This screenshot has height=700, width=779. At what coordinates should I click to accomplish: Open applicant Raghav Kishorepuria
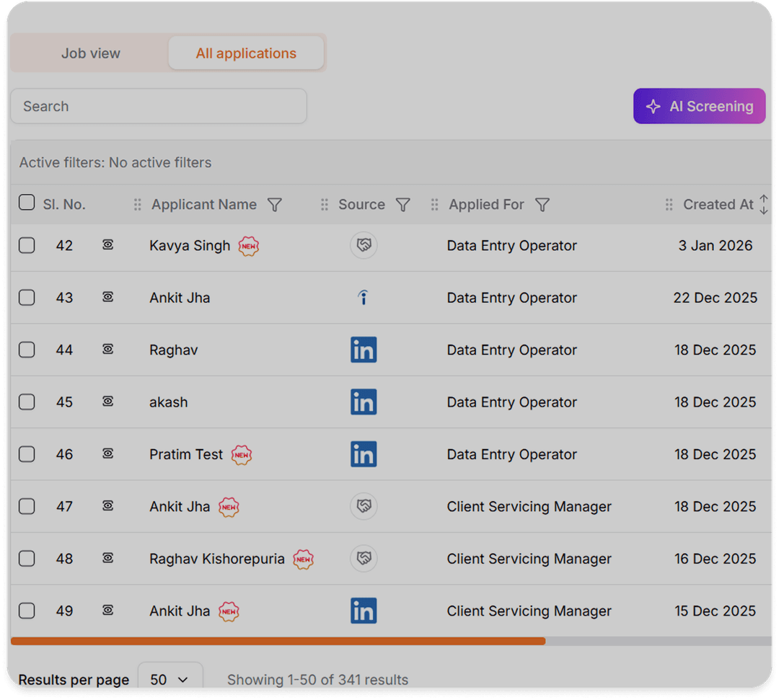[216, 559]
